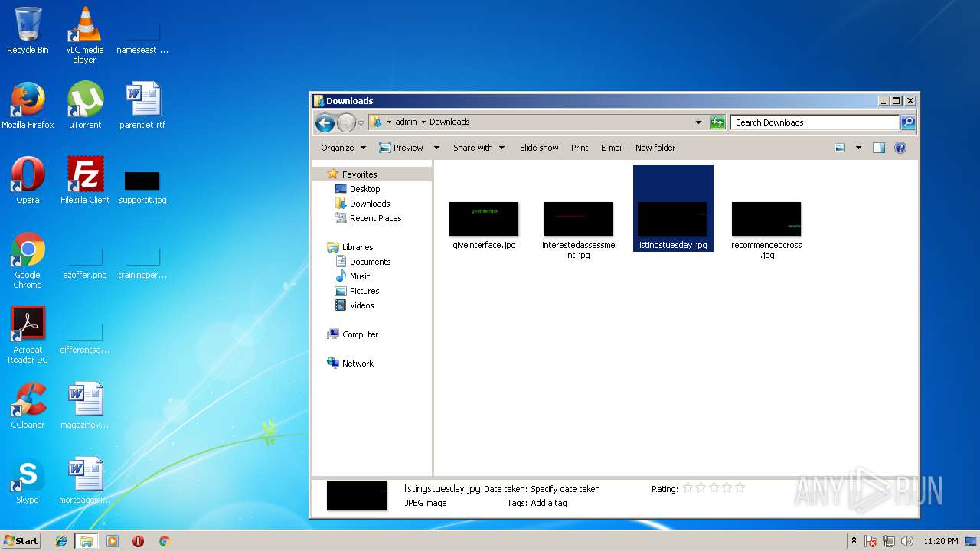Select the magazinev... Word document on desktop
The width and height of the screenshot is (980, 551).
coord(85,406)
